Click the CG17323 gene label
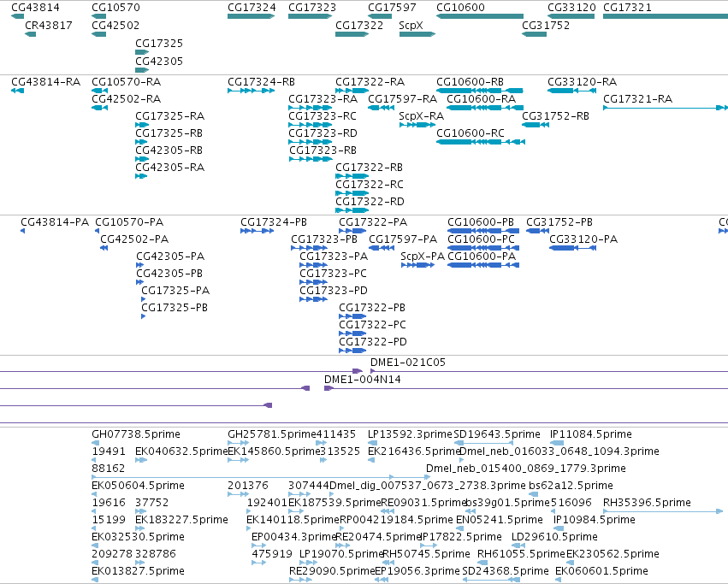This screenshot has height=584, width=728. tap(312, 8)
